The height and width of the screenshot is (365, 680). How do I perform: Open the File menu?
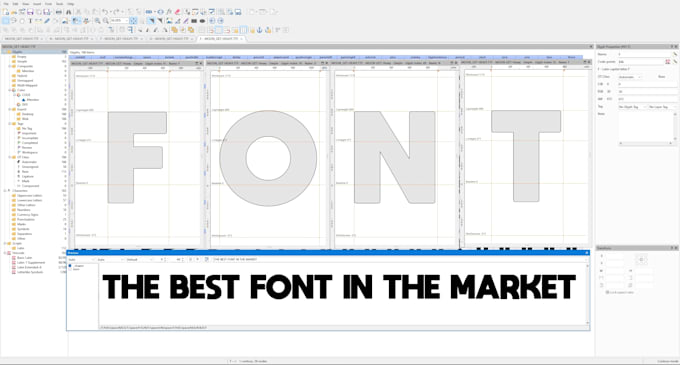pos(6,4)
